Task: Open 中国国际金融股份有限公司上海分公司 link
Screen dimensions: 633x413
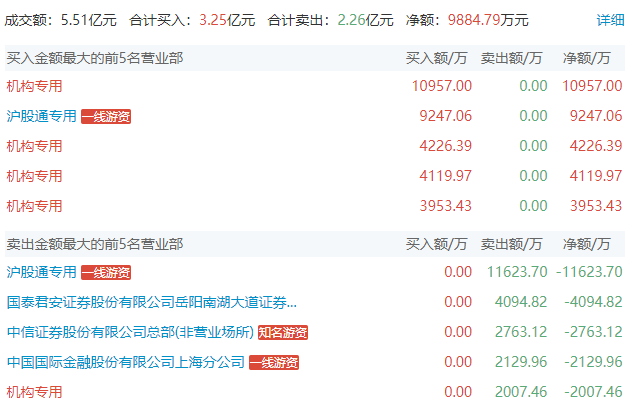Action: [x=126, y=362]
